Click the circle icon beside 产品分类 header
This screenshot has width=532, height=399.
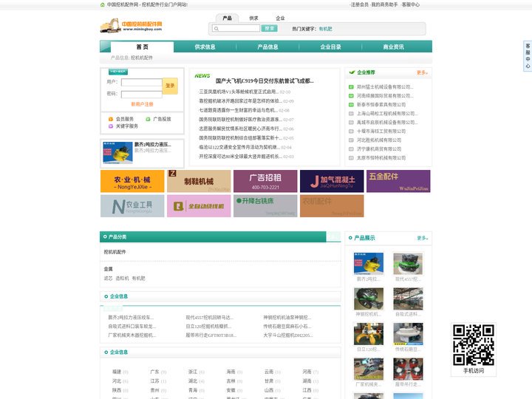[x=105, y=237]
